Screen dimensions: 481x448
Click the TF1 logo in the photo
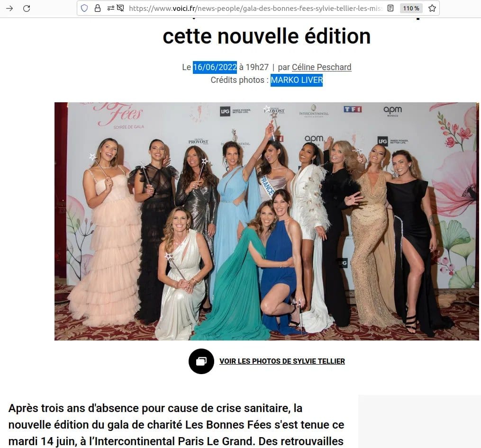353,109
